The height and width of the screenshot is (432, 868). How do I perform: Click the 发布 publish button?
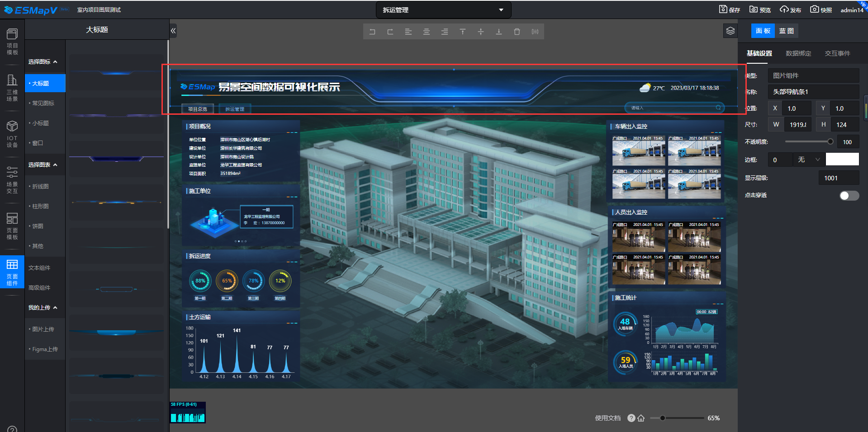pyautogui.click(x=790, y=10)
